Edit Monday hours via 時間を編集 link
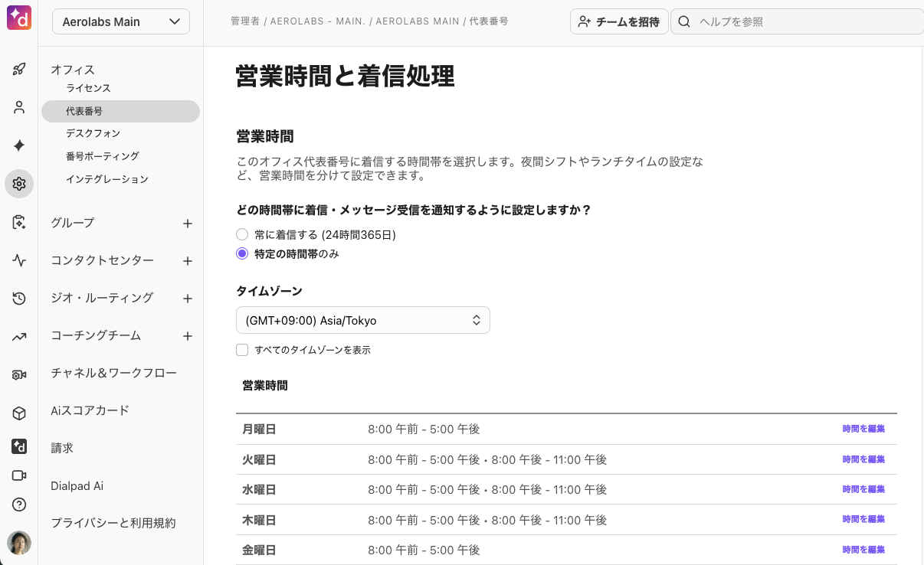 tap(863, 429)
